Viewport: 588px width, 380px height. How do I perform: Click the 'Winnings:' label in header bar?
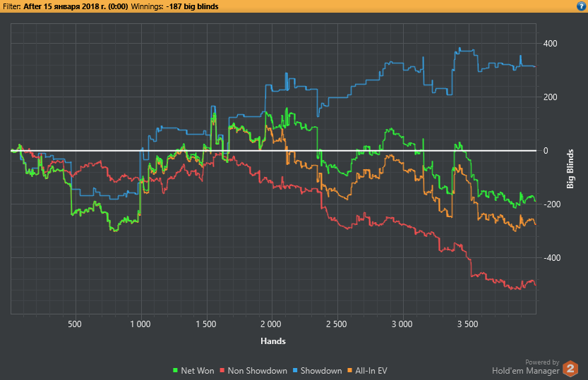tap(147, 6)
